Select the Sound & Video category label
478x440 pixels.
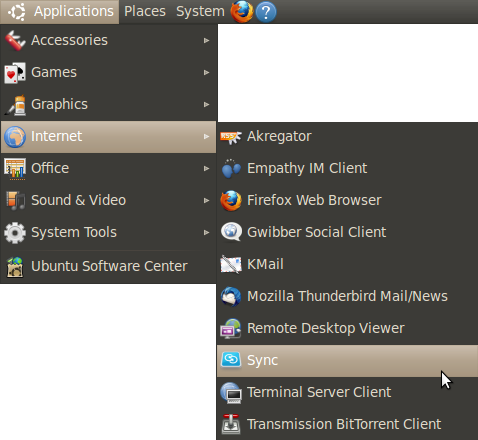click(x=79, y=200)
